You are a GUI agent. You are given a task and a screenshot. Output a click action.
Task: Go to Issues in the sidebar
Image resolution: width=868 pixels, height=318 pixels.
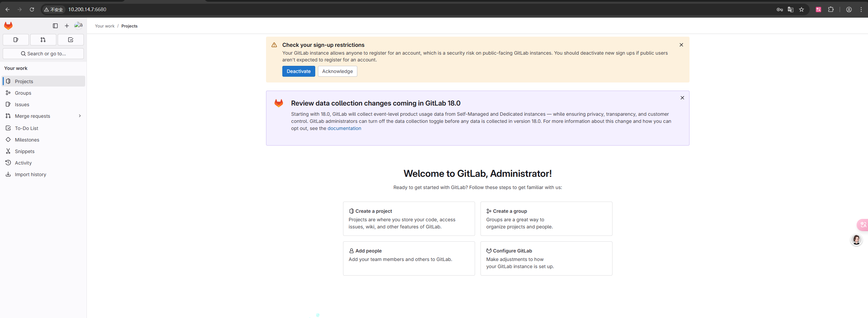pyautogui.click(x=43, y=105)
